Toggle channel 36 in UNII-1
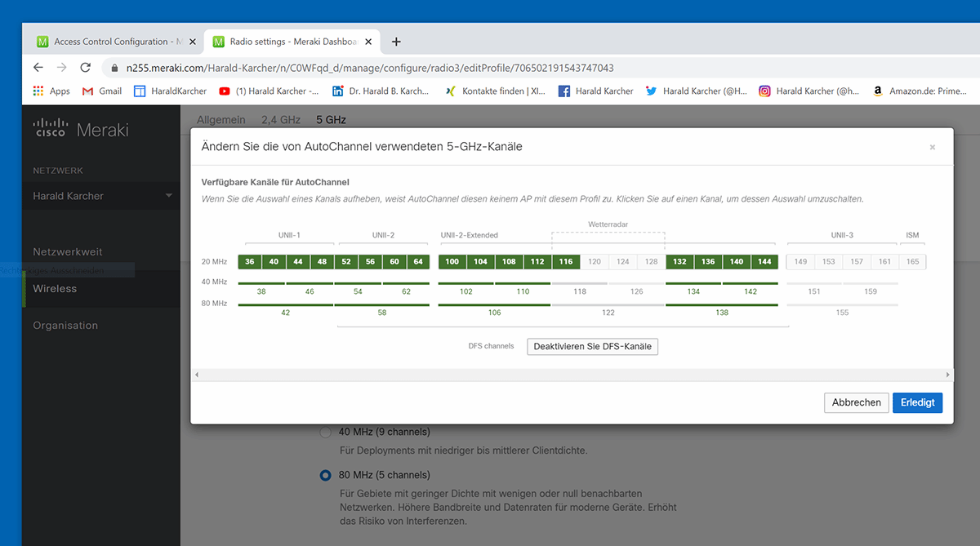980x546 pixels. click(249, 261)
